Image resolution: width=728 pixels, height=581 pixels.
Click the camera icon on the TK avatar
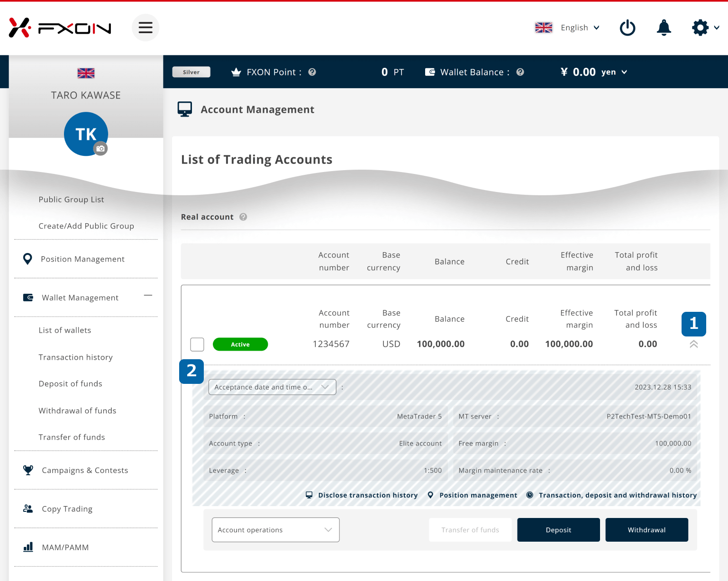coord(100,148)
